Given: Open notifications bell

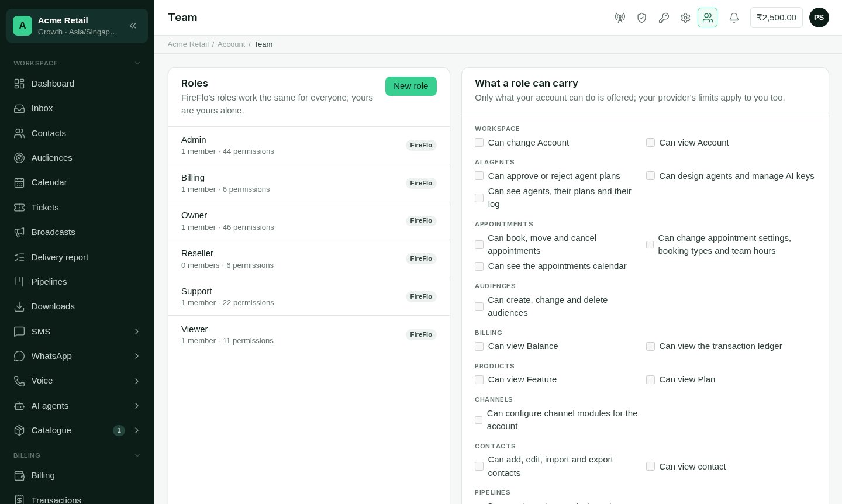Looking at the screenshot, I should [x=734, y=18].
